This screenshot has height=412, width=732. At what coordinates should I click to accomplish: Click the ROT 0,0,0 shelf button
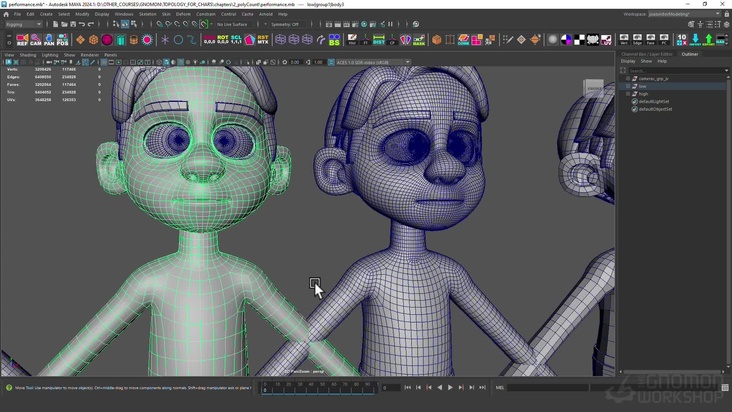coord(223,40)
